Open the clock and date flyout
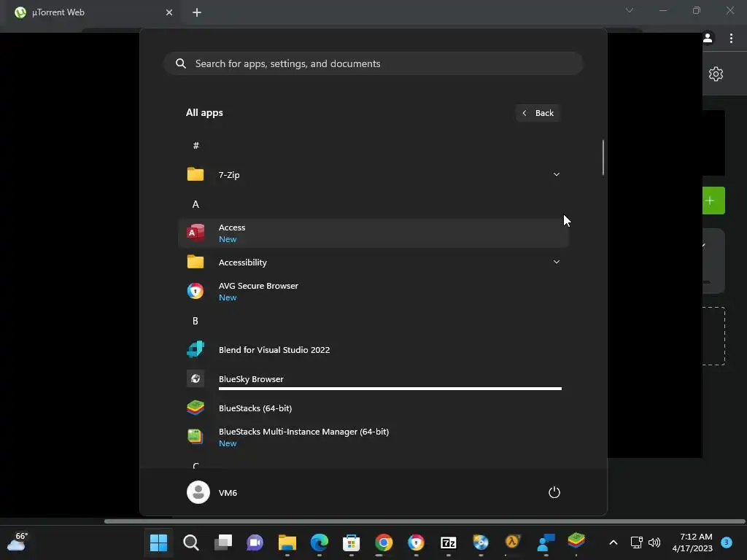 (692, 542)
